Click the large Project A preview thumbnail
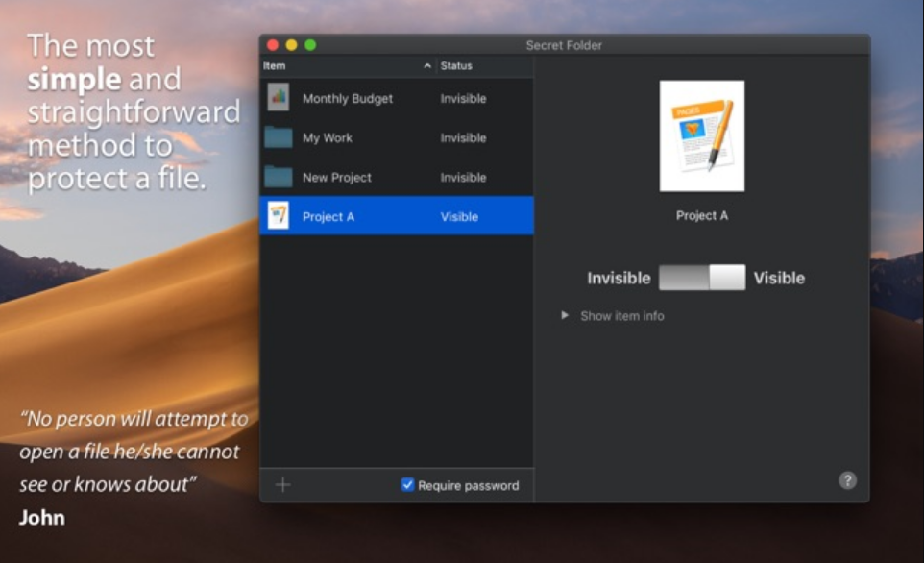 (x=702, y=135)
